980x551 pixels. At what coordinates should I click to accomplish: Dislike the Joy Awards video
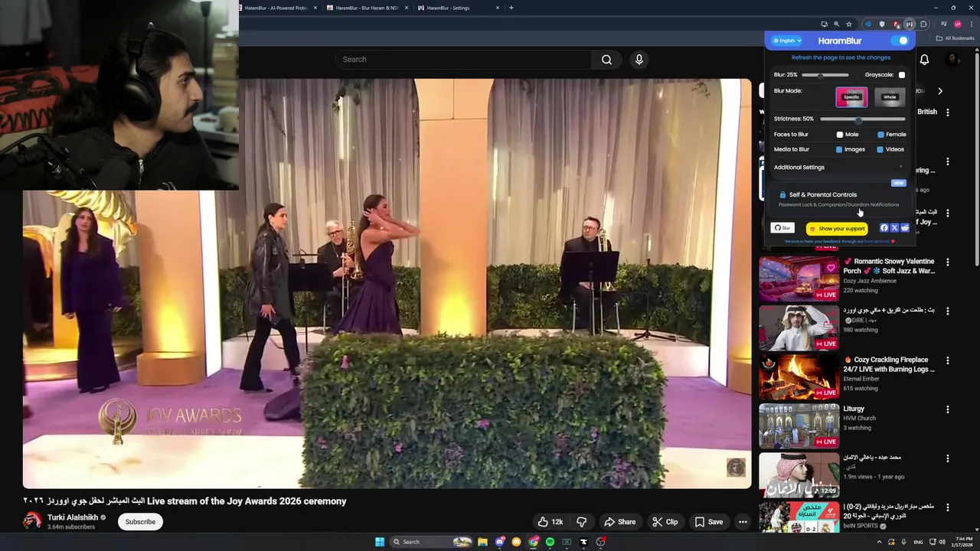coord(582,522)
